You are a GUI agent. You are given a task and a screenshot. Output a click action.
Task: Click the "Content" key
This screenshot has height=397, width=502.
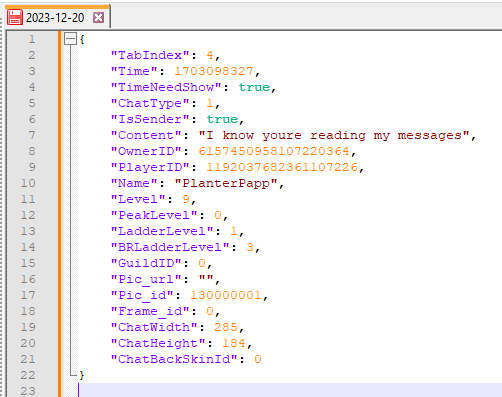pos(146,135)
